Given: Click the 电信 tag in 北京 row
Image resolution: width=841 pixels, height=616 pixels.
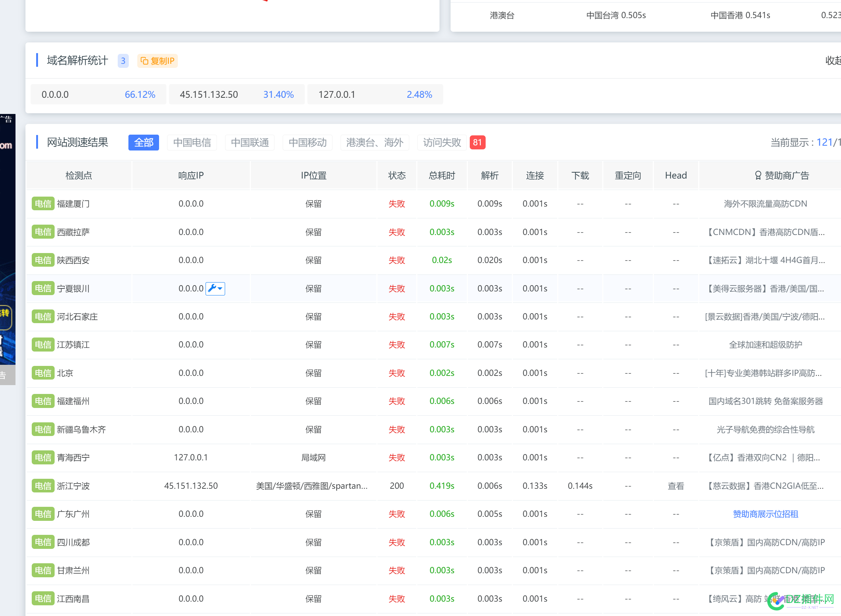Looking at the screenshot, I should pos(43,373).
